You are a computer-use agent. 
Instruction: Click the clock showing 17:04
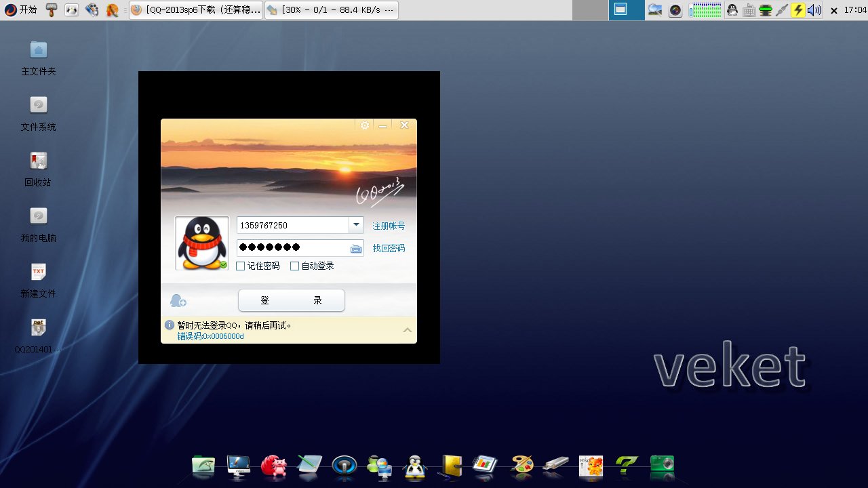pos(854,10)
